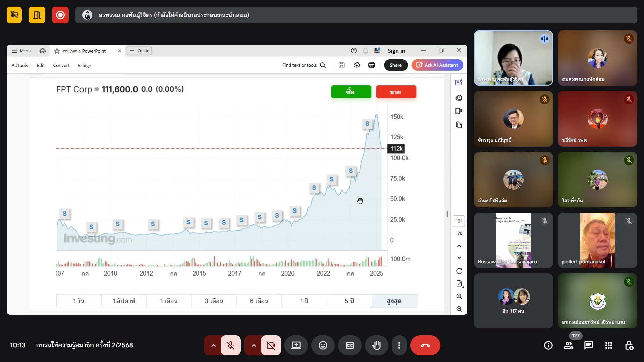The image size is (644, 362).
Task: Go to next page with down arrow
Action: click(459, 258)
